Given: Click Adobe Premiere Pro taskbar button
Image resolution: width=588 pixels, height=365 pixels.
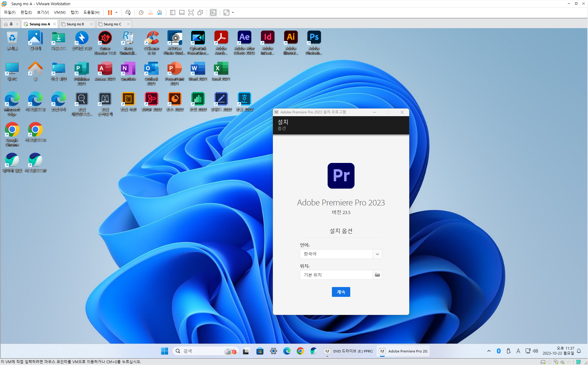Looking at the screenshot, I should (403, 351).
